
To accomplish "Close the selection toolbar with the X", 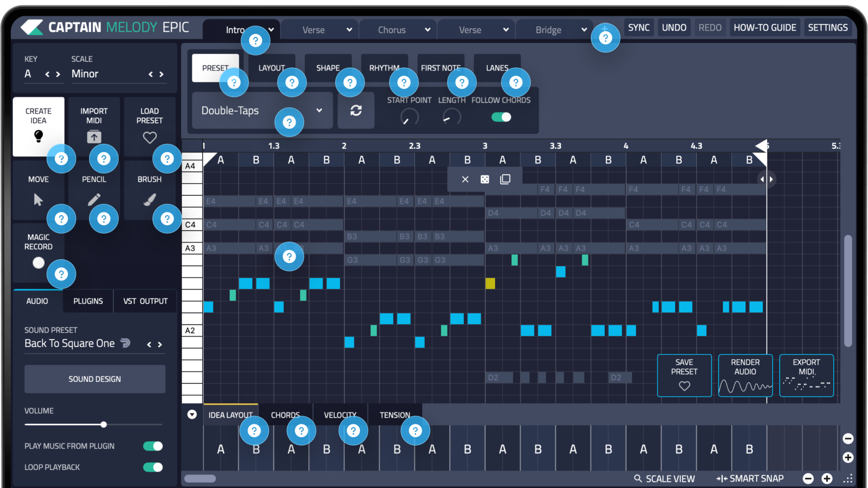I will (x=465, y=179).
